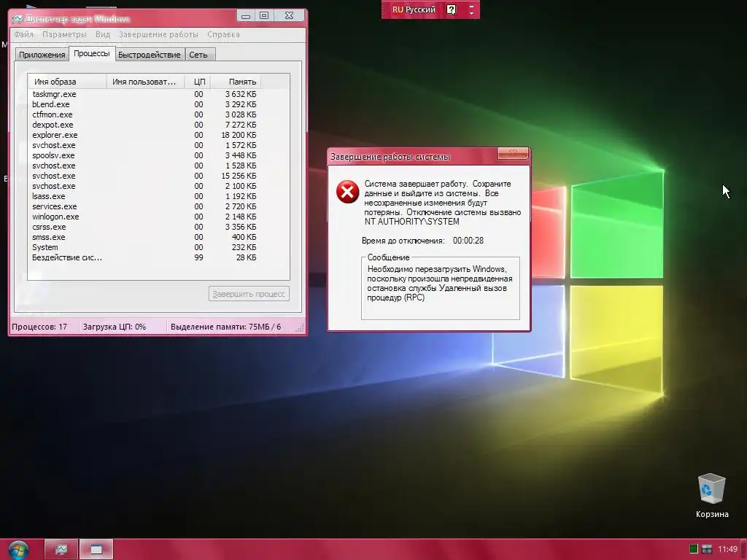Select lsass.exe process row
Image resolution: width=747 pixels, height=560 pixels.
pyautogui.click(x=144, y=196)
